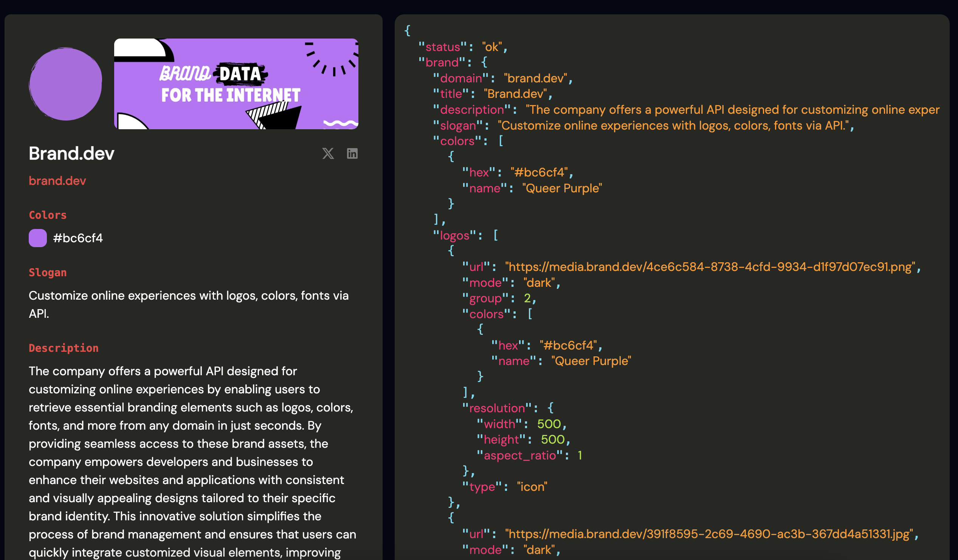The image size is (958, 560).
Task: Click the Colors section heading
Action: pyautogui.click(x=48, y=215)
